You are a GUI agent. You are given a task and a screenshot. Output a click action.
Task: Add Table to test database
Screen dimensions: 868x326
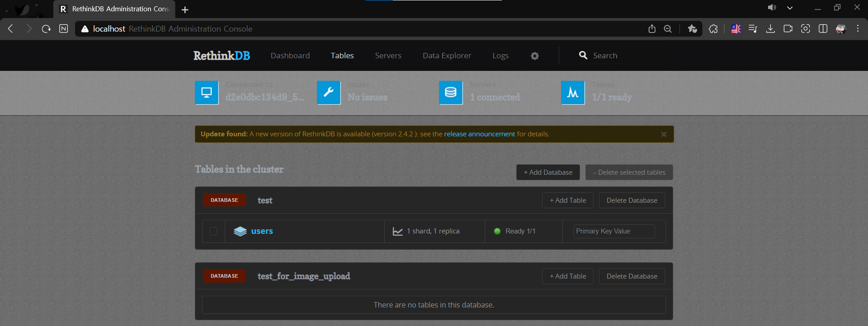(x=568, y=200)
